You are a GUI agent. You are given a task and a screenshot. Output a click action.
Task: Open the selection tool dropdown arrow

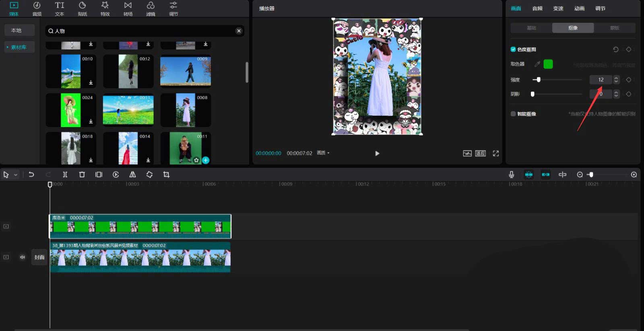(x=16, y=175)
